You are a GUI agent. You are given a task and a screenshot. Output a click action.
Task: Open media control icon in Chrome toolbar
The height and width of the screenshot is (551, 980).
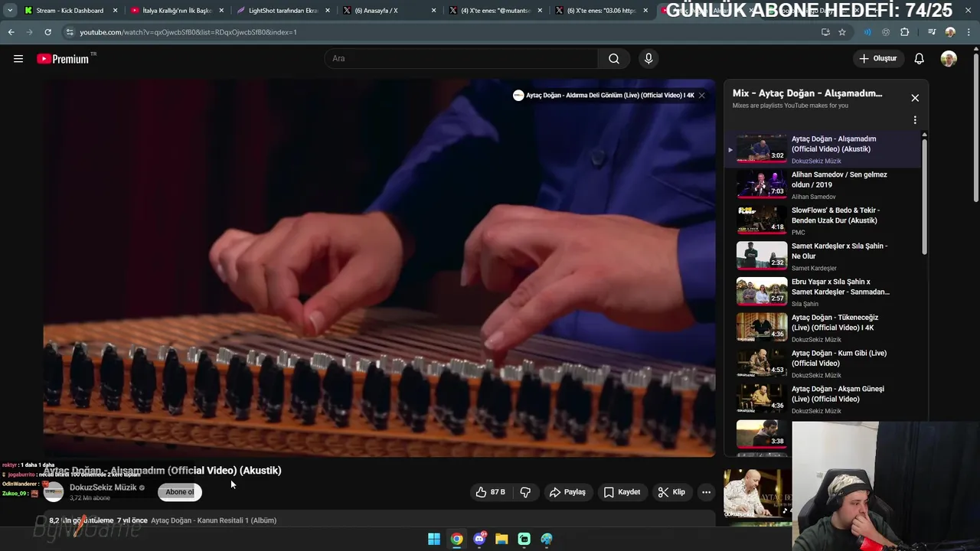pos(931,32)
